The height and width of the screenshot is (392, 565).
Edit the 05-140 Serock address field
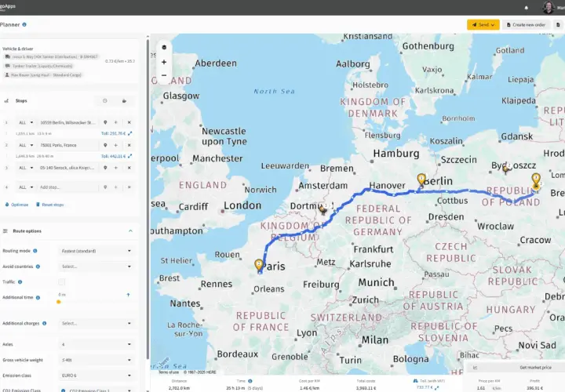[x=67, y=168]
